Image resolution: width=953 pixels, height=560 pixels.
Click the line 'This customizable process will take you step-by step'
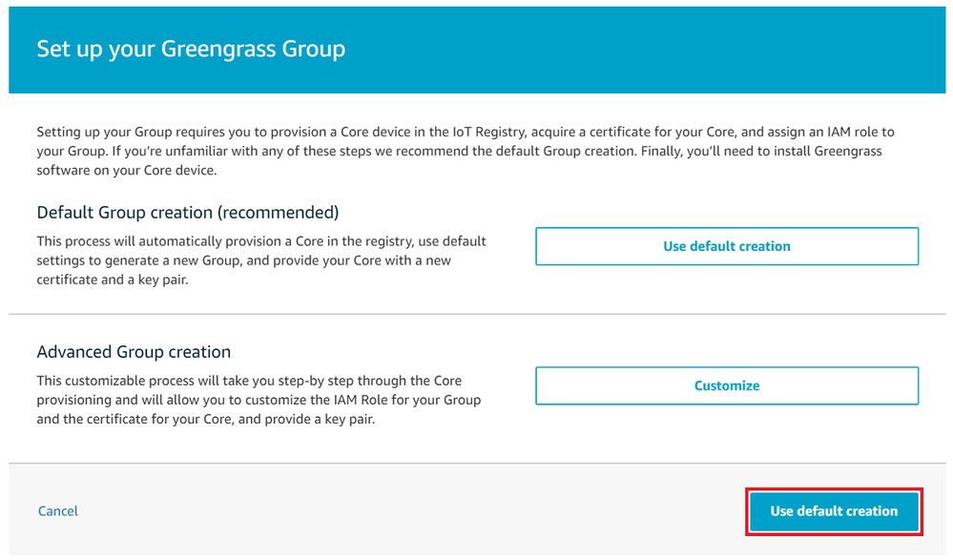[x=249, y=381]
